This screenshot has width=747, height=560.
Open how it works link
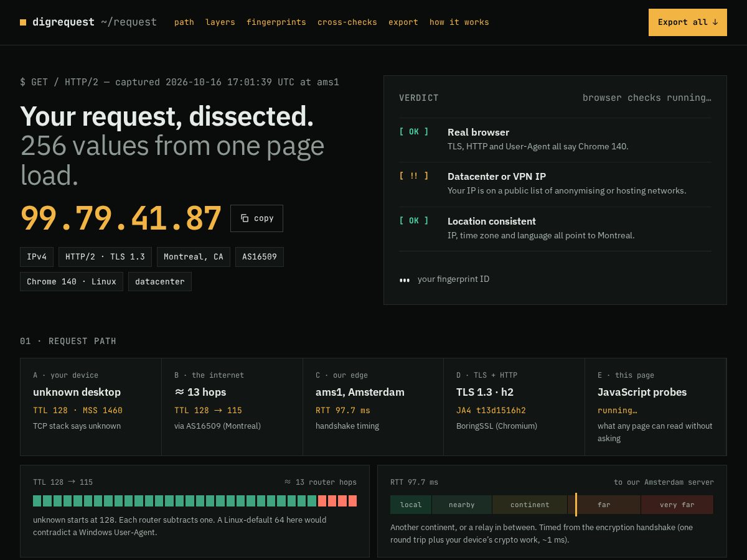pos(459,22)
